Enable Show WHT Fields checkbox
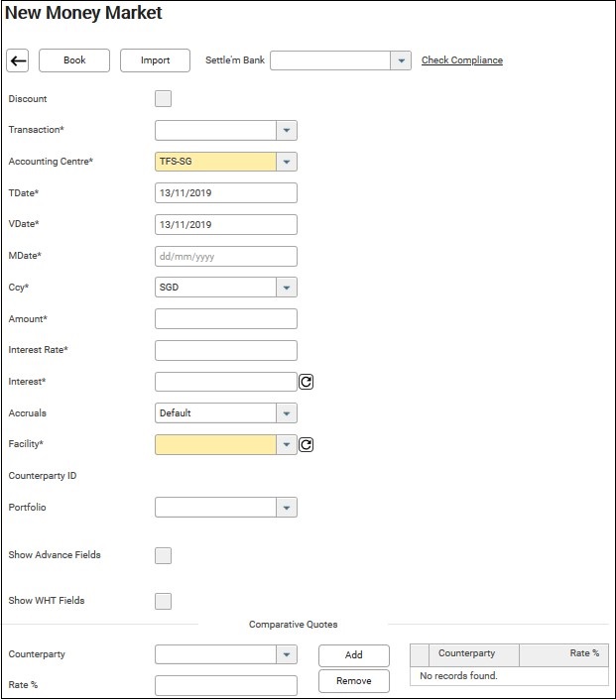 164,601
